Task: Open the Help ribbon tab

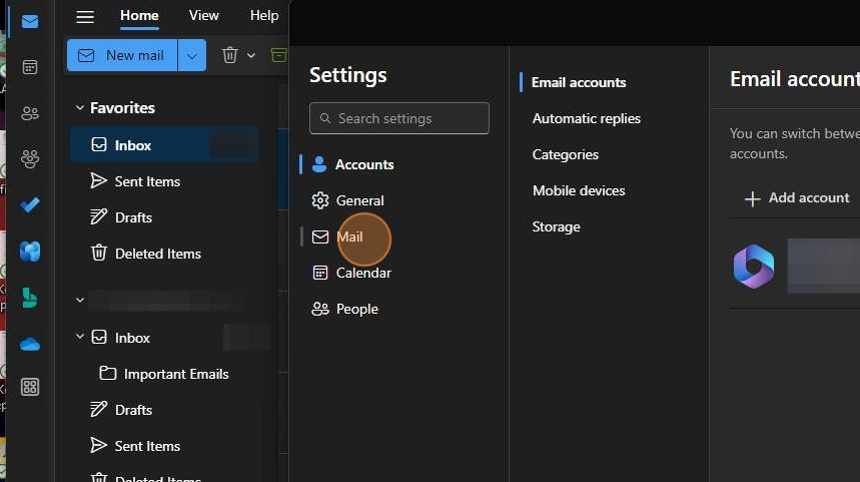Action: [264, 15]
